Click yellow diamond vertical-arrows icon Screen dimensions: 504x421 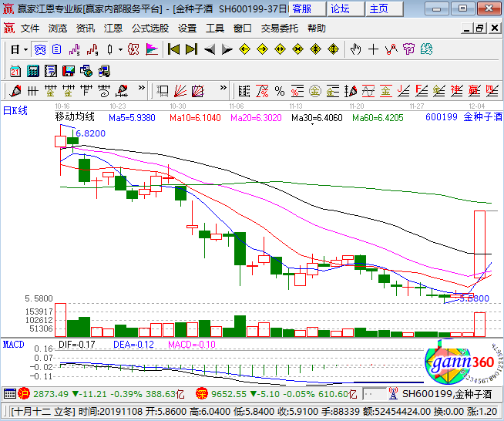pos(333,49)
